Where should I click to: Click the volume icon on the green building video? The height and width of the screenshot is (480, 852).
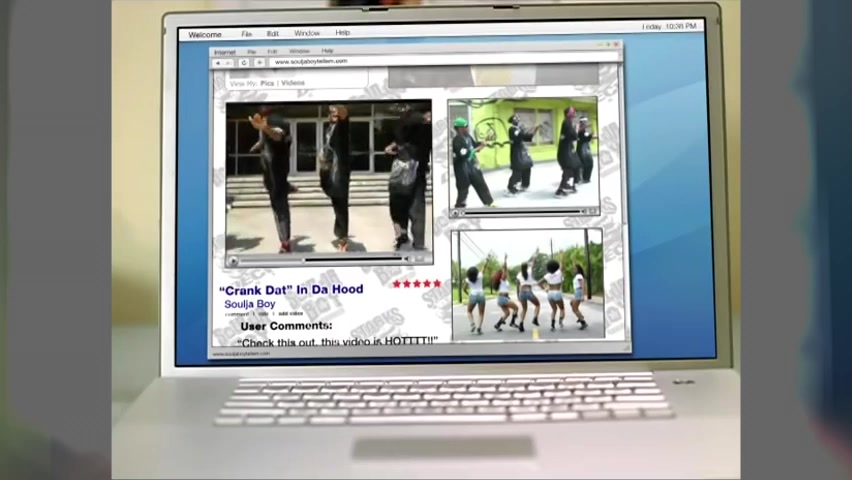(584, 211)
